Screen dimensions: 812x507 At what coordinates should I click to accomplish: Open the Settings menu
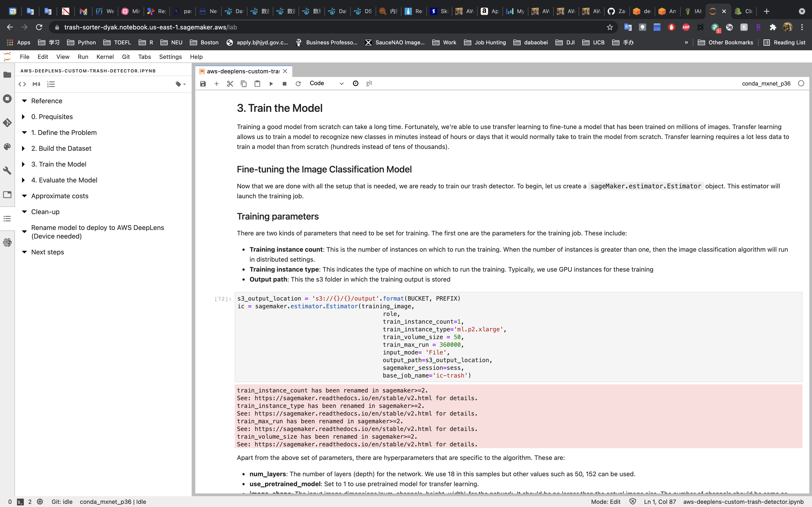[x=170, y=57]
